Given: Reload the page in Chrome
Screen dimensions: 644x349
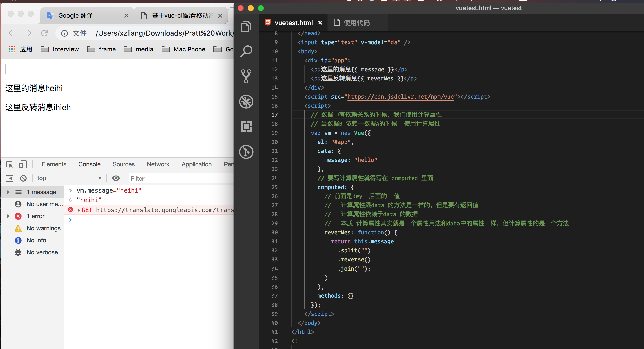Looking at the screenshot, I should (45, 33).
